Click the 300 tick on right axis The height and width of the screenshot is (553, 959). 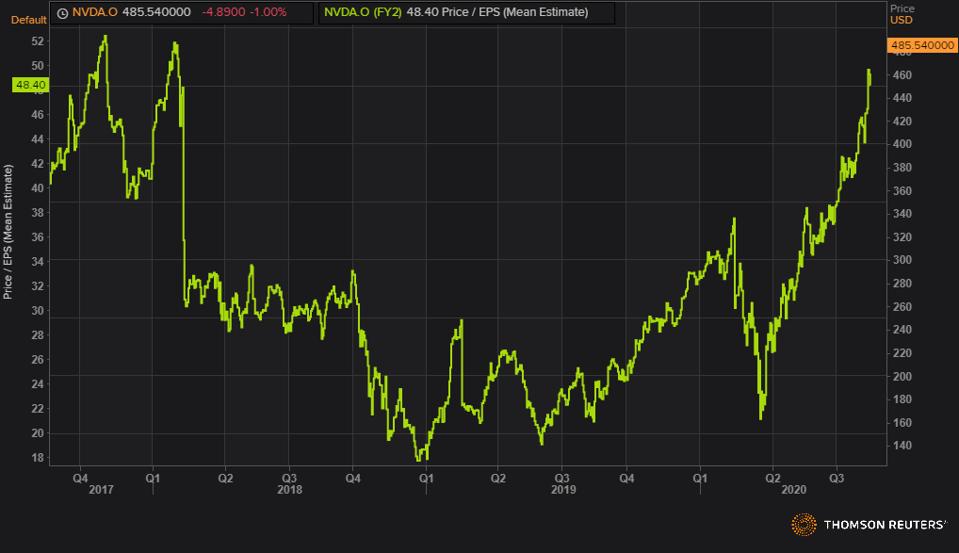[902, 260]
